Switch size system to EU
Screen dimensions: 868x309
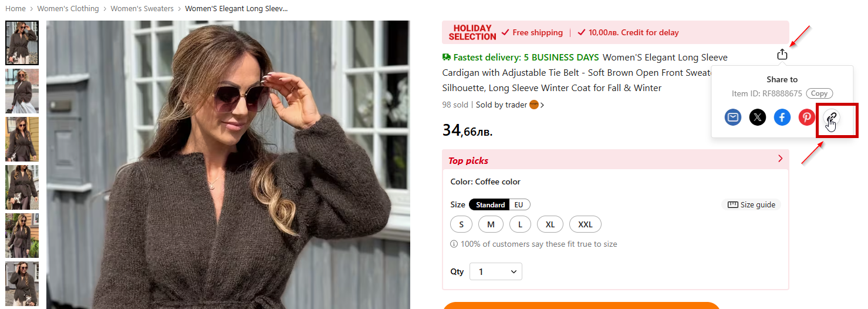click(x=519, y=205)
